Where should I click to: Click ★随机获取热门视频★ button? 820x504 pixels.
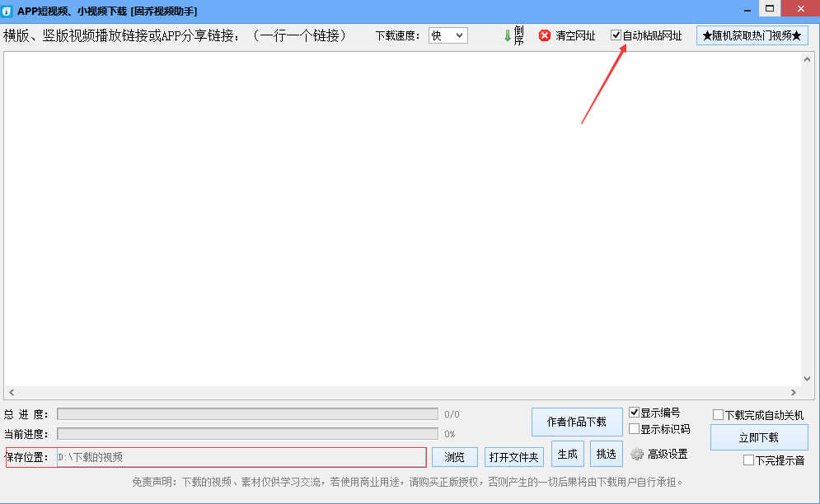pos(752,35)
